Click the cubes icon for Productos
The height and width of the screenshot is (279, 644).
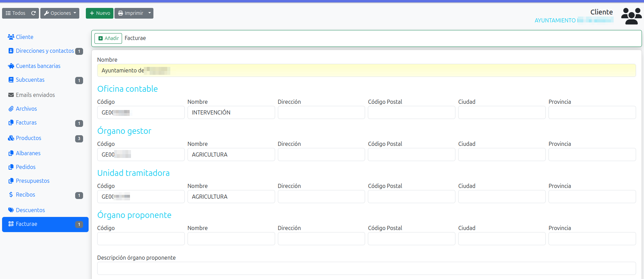point(11,138)
